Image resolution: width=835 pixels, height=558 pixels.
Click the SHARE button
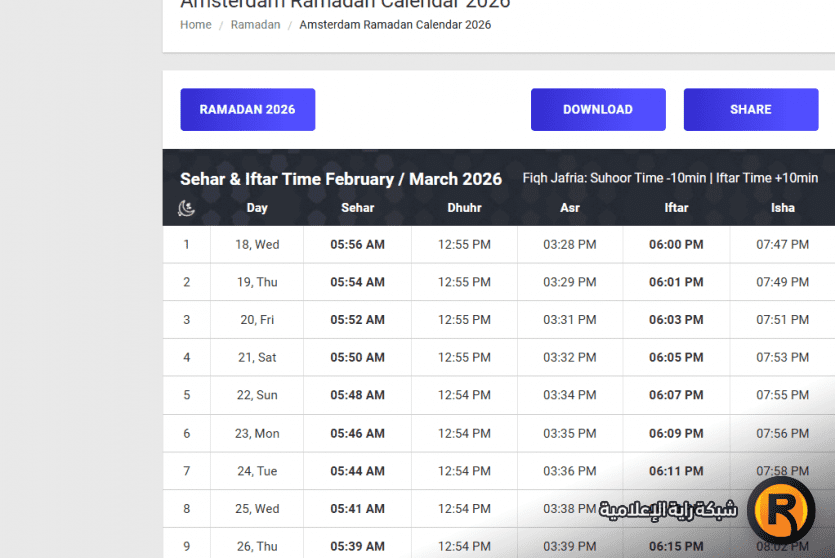click(x=750, y=110)
